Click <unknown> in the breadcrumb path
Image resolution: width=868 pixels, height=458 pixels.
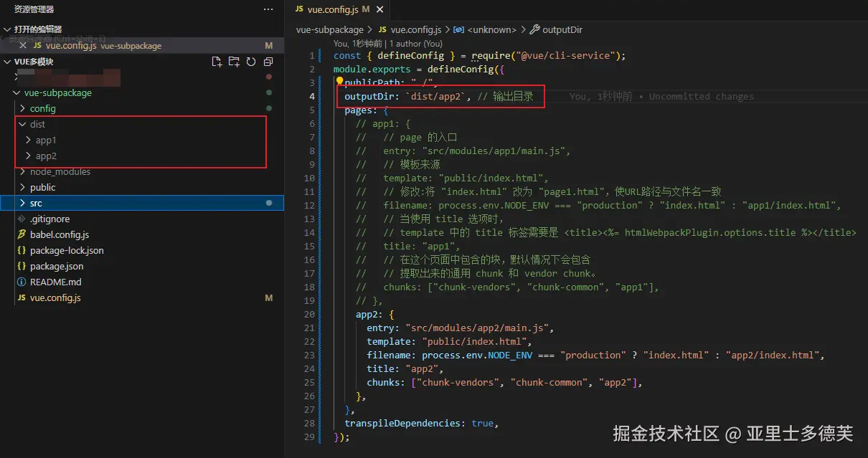[491, 29]
